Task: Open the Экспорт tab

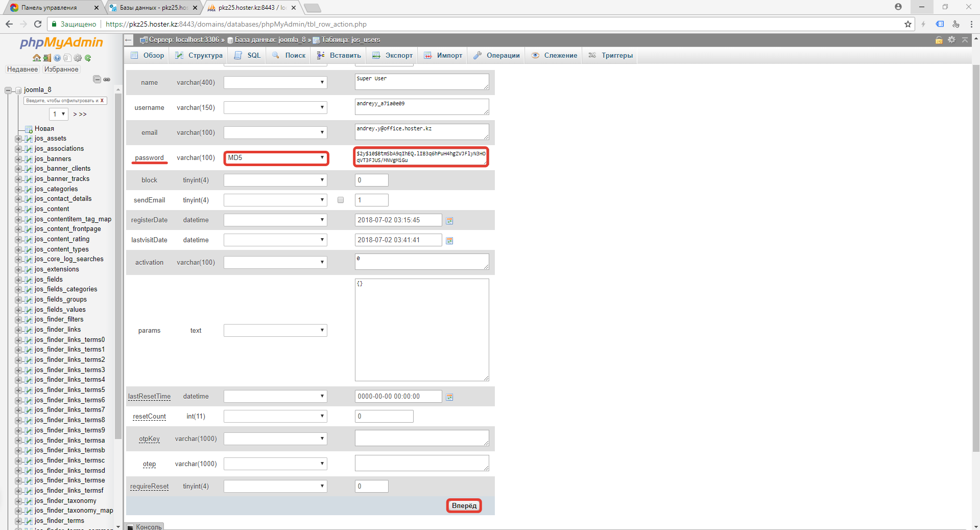Action: point(393,55)
